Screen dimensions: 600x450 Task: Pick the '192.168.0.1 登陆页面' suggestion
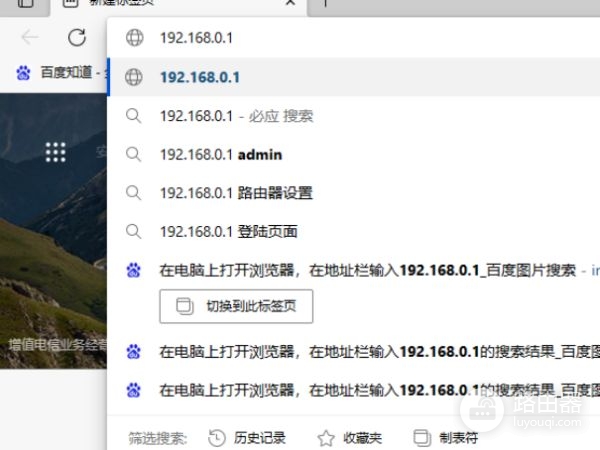pyautogui.click(x=229, y=231)
